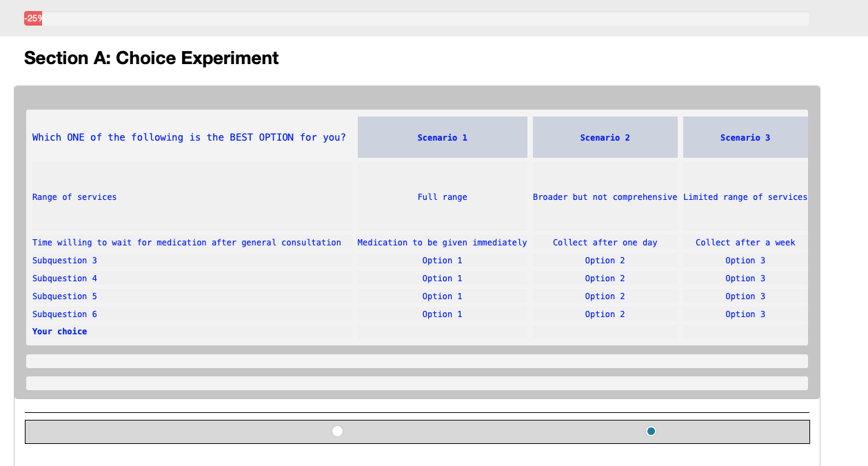Screen dimensions: 868x466
Task: Click 'Limited range of services' cell
Action: coord(745,197)
